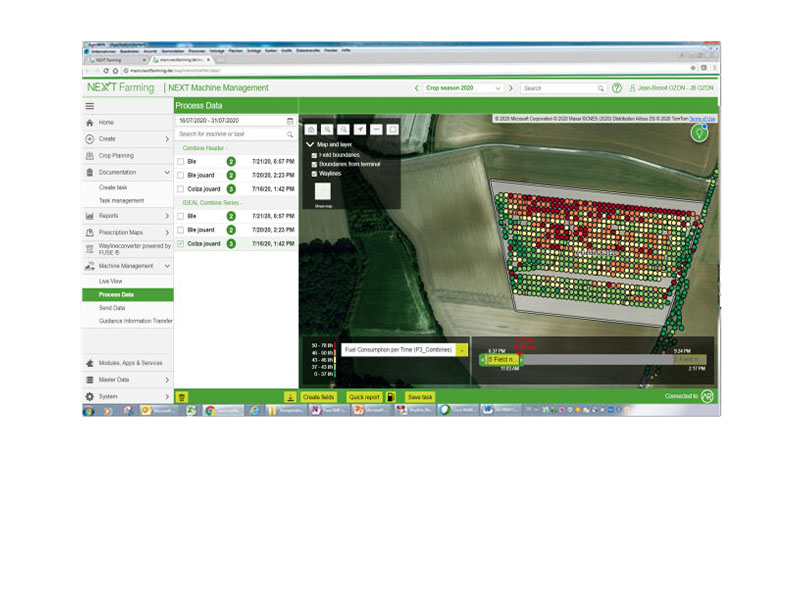
Task: Select Create task under Documentation
Action: coord(113,188)
